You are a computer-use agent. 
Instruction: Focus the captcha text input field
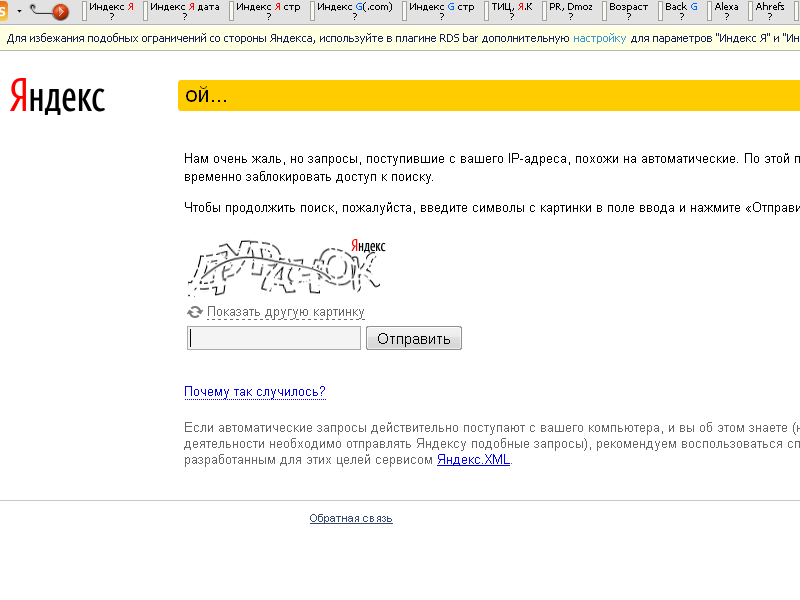coord(274,338)
